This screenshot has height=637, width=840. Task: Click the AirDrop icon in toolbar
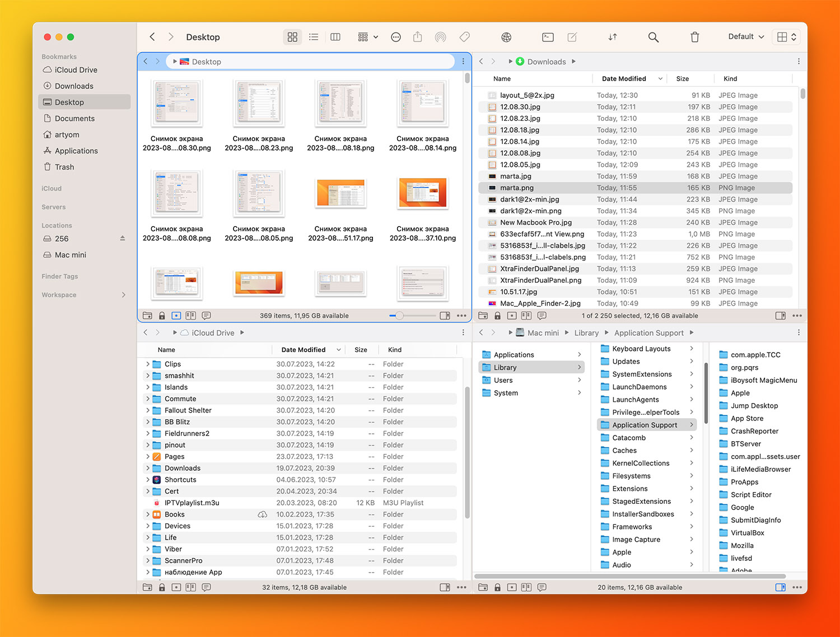441,37
